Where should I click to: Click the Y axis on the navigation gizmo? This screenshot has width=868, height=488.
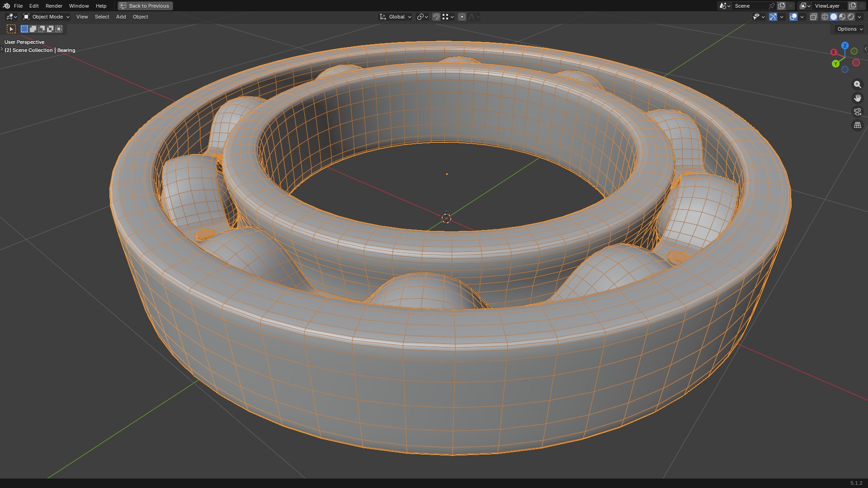[x=835, y=64]
